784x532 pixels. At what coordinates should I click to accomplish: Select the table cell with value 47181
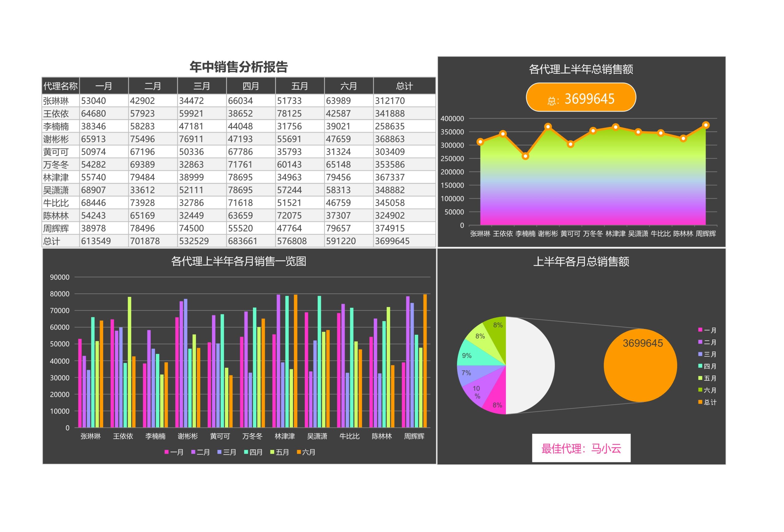[x=202, y=126]
